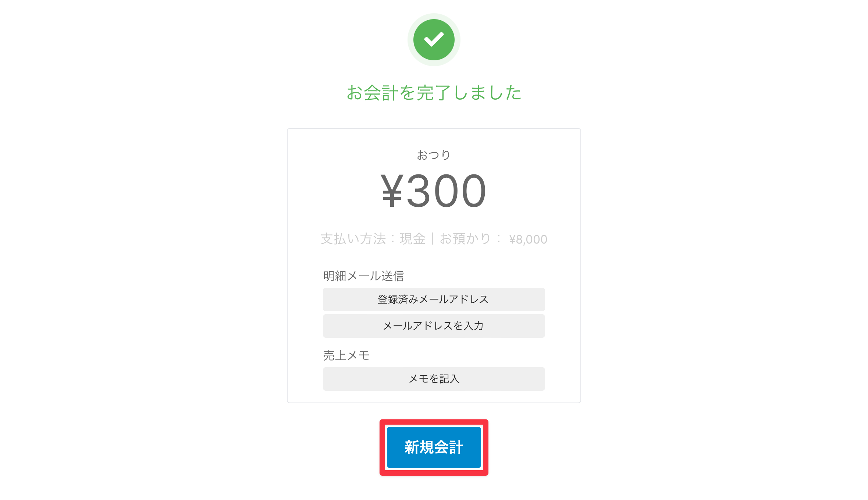The image size is (868, 500).
Task: Send receipt to 登録済みメールアドレス
Action: 434,299
